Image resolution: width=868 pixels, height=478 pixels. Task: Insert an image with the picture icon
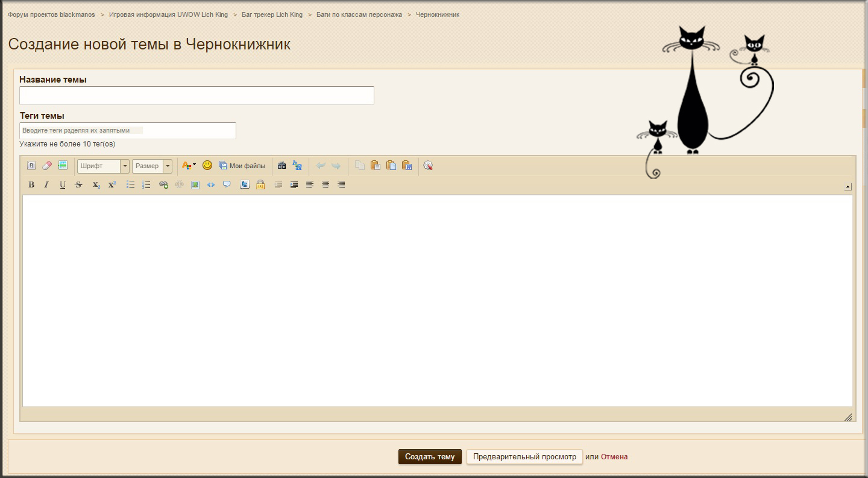click(x=195, y=185)
